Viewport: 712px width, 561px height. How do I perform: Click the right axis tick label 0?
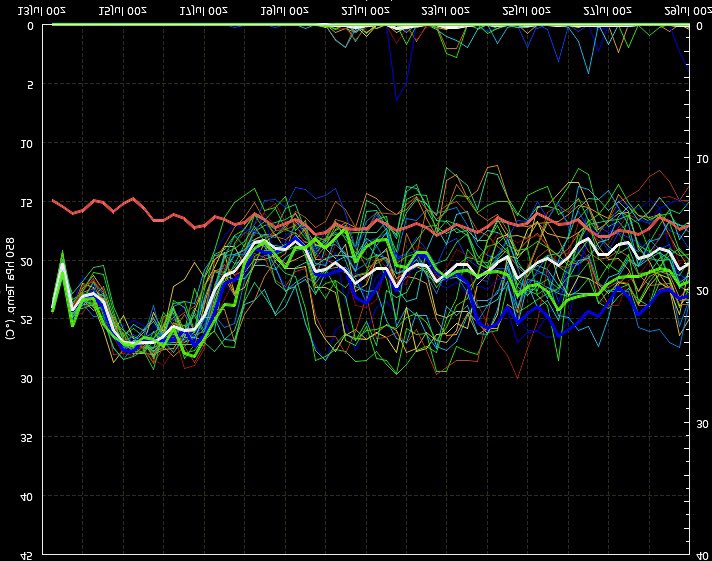(700, 26)
